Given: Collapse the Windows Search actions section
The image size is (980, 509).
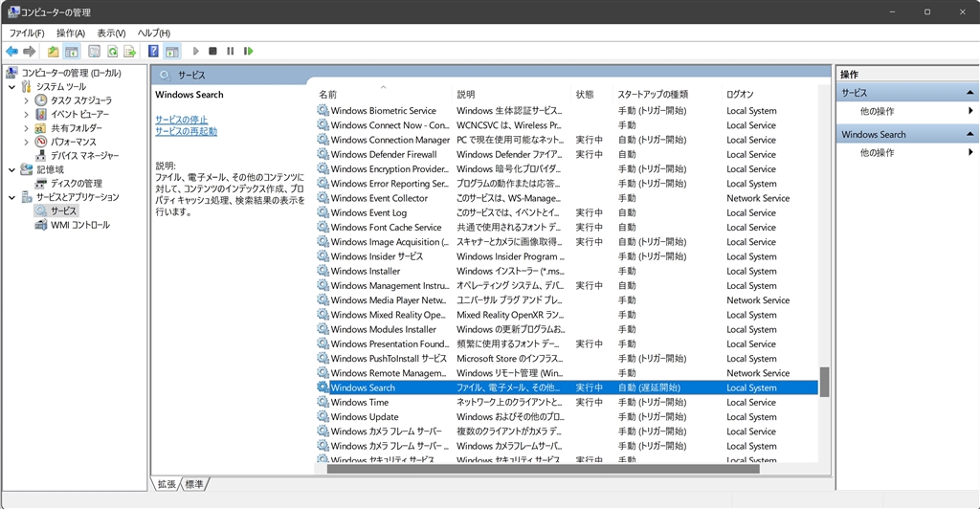Looking at the screenshot, I should coord(970,134).
